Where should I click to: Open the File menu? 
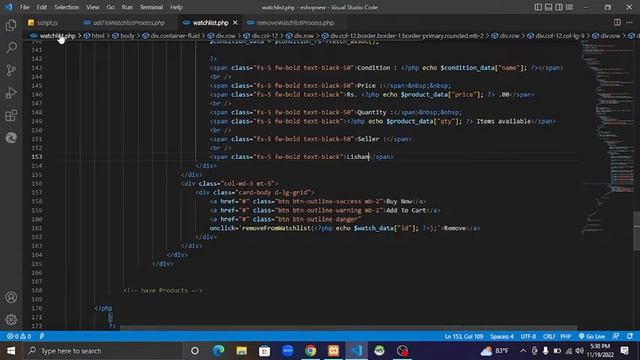click(24, 7)
